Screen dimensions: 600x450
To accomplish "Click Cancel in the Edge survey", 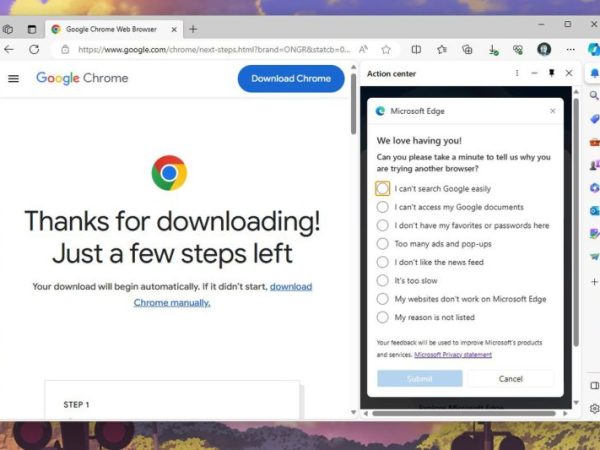I will point(510,379).
